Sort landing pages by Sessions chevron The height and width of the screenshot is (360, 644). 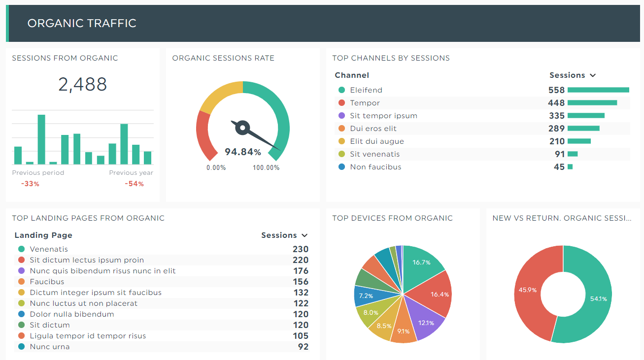pyautogui.click(x=305, y=235)
